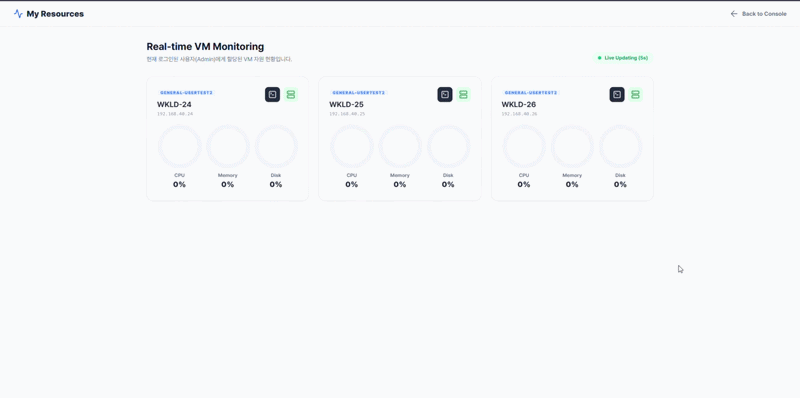This screenshot has height=398, width=800.
Task: Click the Live Updating (5s) badge
Action: coord(622,58)
